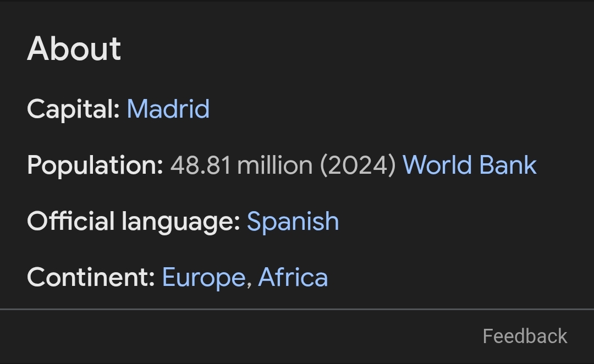
Task: Click the About heading
Action: 74,48
